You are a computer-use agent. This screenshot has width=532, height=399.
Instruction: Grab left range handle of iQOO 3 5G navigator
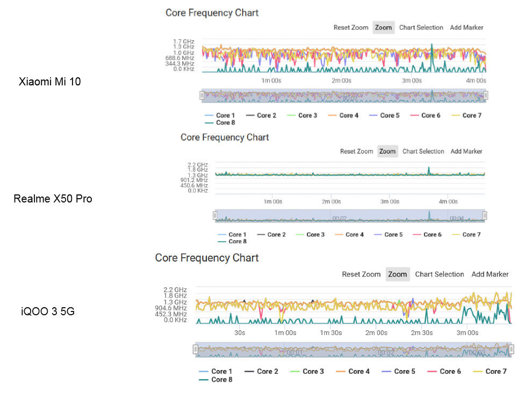pyautogui.click(x=196, y=349)
